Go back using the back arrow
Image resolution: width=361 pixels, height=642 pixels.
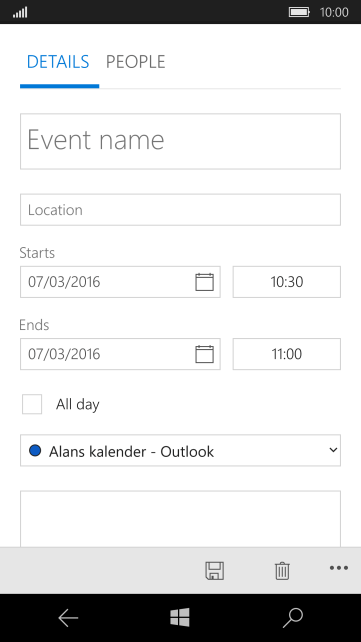[68, 618]
